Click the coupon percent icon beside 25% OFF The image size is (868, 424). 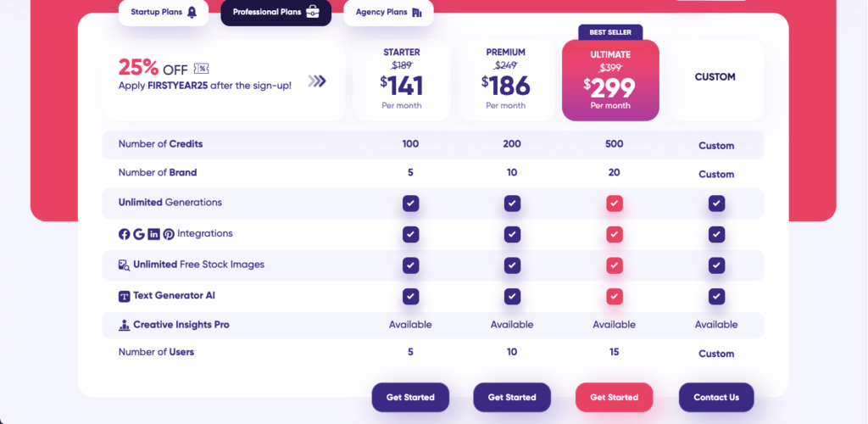coord(202,69)
